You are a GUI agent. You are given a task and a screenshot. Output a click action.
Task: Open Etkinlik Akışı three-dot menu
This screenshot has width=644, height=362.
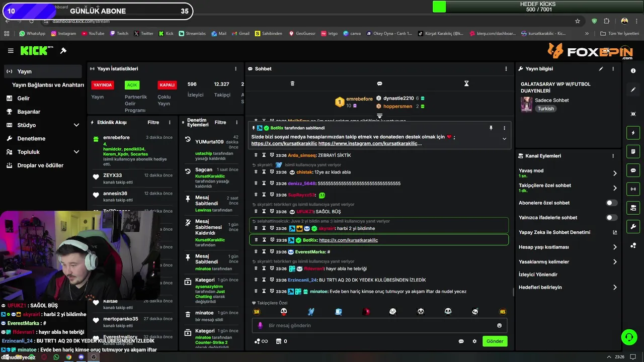(x=170, y=123)
